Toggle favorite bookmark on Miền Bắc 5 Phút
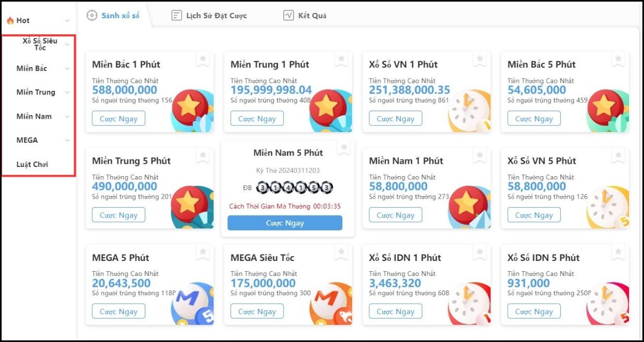This screenshot has width=644, height=342. [x=618, y=60]
